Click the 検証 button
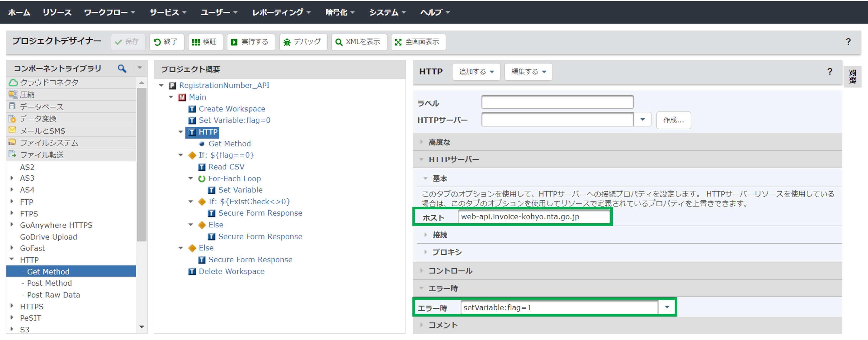This screenshot has width=868, height=340. pyautogui.click(x=205, y=42)
